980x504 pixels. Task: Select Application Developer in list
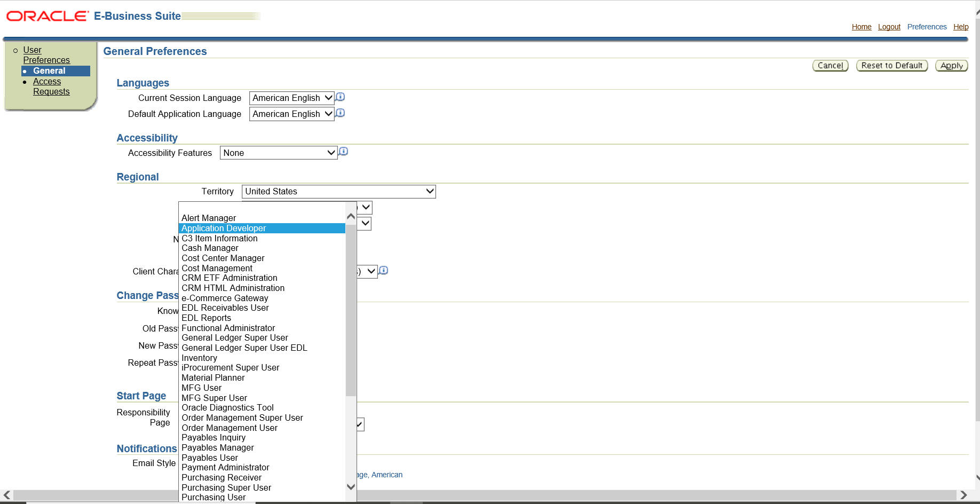pyautogui.click(x=262, y=229)
